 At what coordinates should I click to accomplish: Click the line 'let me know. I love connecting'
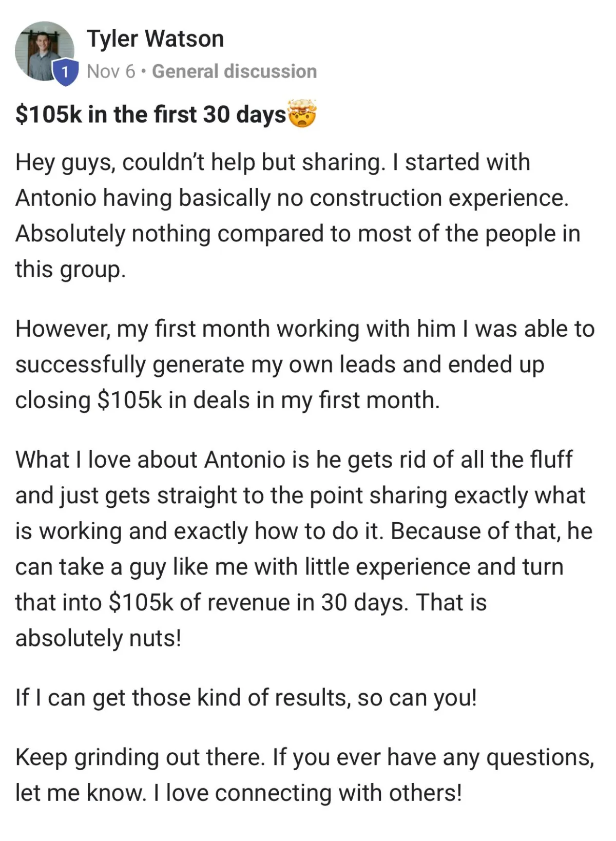point(239,793)
